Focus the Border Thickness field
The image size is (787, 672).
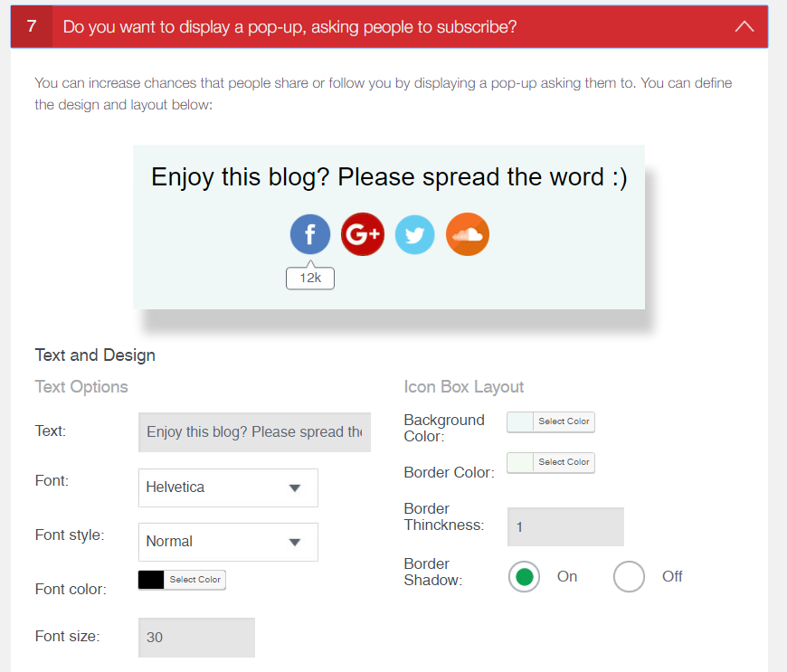tap(565, 526)
